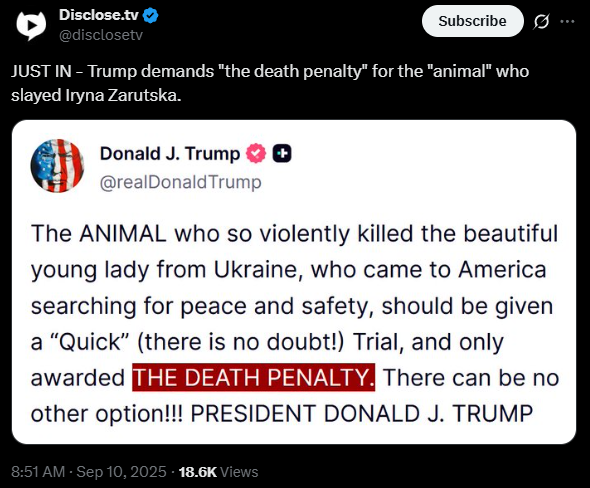The width and height of the screenshot is (590, 488).
Task: Click the pink verified badge next to Trump
Action: pyautogui.click(x=256, y=154)
